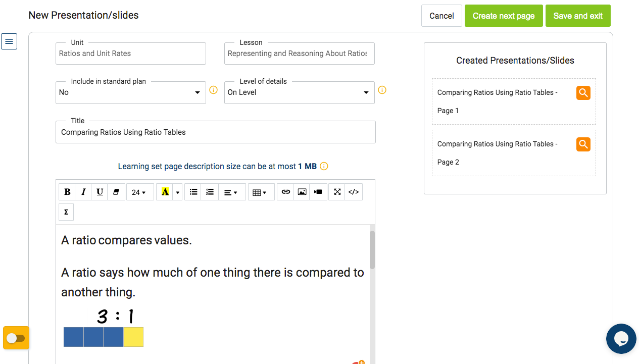Open the table insert menu

click(x=259, y=192)
